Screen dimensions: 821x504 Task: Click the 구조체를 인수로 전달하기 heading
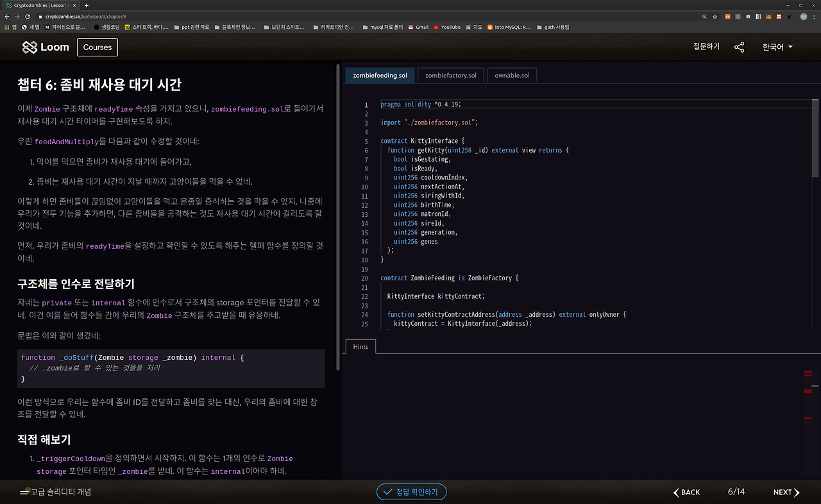(x=76, y=284)
